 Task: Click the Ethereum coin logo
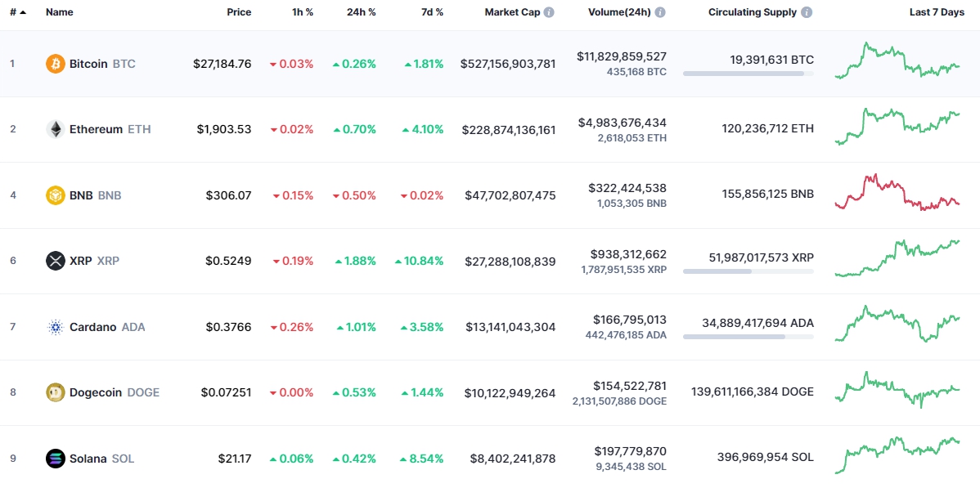[x=56, y=129]
